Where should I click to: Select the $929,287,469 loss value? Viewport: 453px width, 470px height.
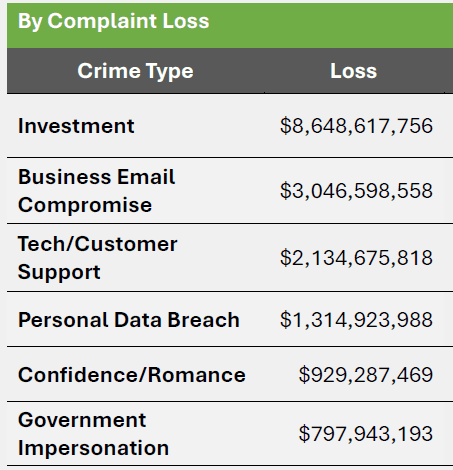[366, 375]
